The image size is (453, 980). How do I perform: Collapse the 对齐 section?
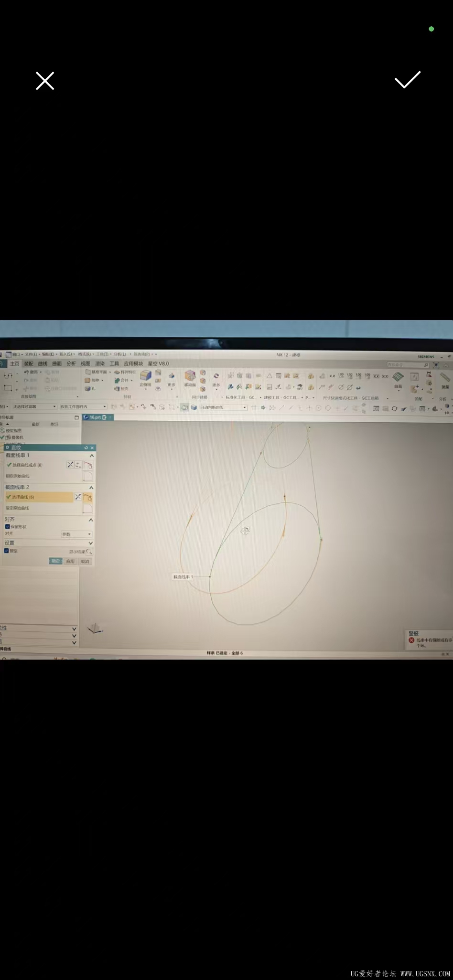91,520
